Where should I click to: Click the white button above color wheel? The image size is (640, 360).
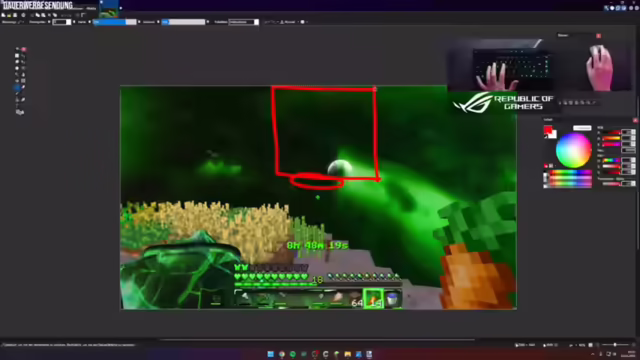pos(582,128)
